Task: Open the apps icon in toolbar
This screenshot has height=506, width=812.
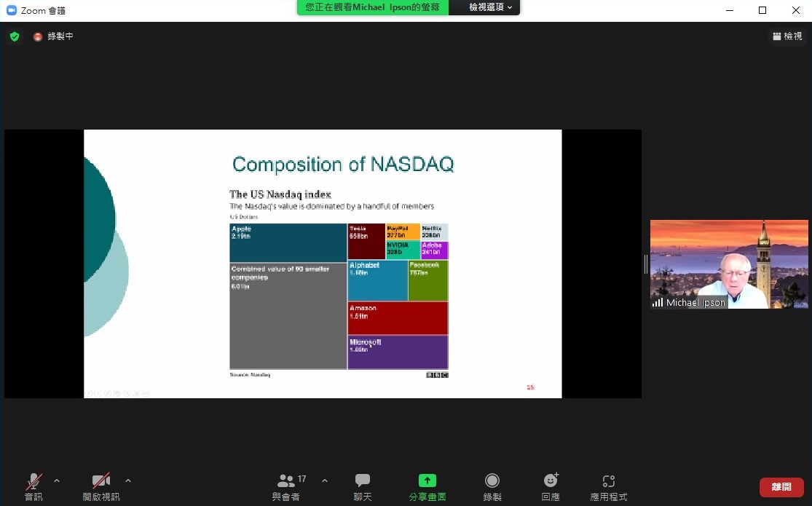Action: pyautogui.click(x=609, y=481)
